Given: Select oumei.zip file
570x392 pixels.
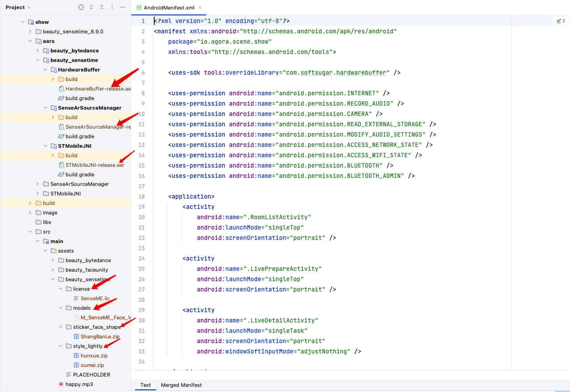Looking at the screenshot, I should [x=92, y=365].
